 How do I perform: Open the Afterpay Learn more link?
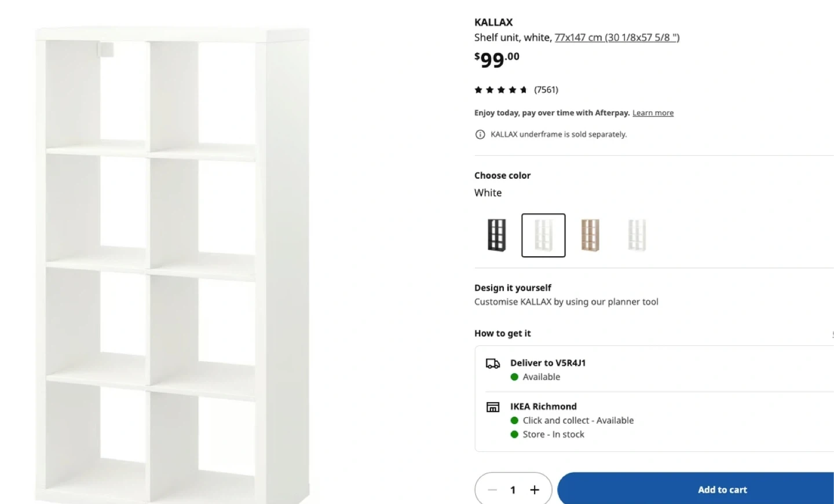(x=653, y=113)
